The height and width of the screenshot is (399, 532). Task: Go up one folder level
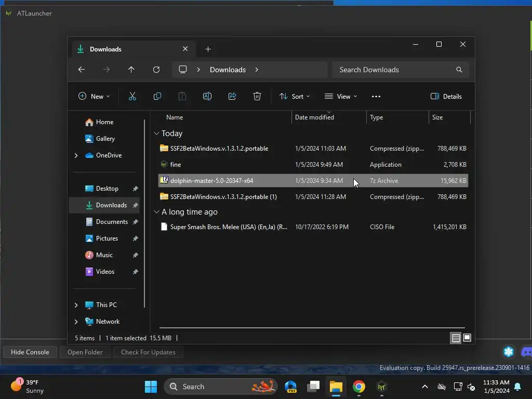pos(131,70)
